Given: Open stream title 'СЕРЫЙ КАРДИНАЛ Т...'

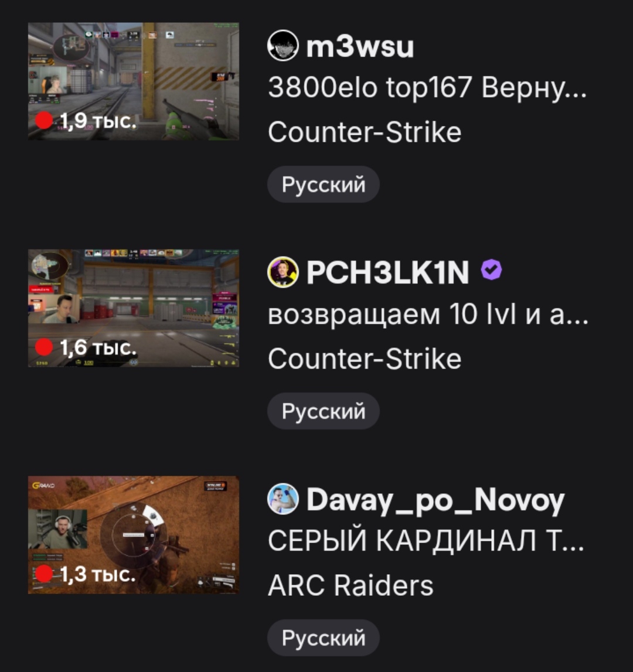Looking at the screenshot, I should click(426, 540).
